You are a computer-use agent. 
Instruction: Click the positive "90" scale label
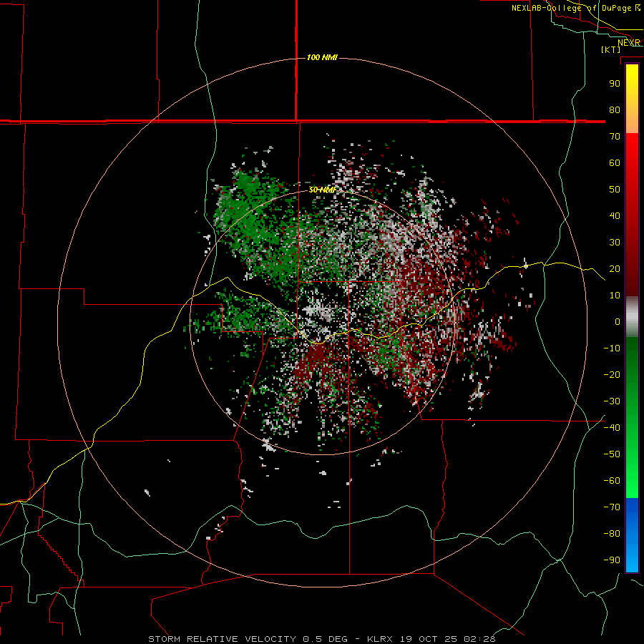coord(615,84)
